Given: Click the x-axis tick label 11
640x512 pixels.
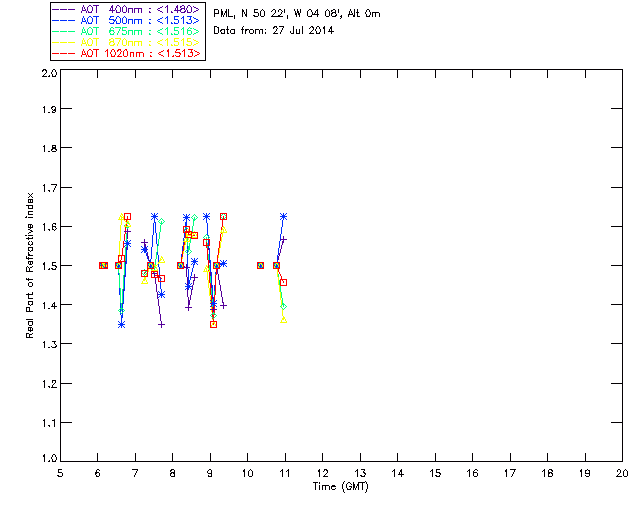Looking at the screenshot, I should point(284,473).
